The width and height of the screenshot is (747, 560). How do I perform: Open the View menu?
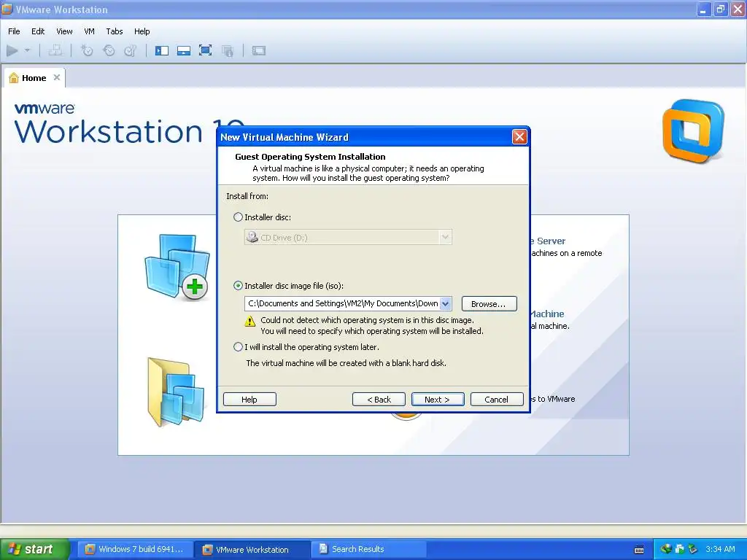coord(64,31)
